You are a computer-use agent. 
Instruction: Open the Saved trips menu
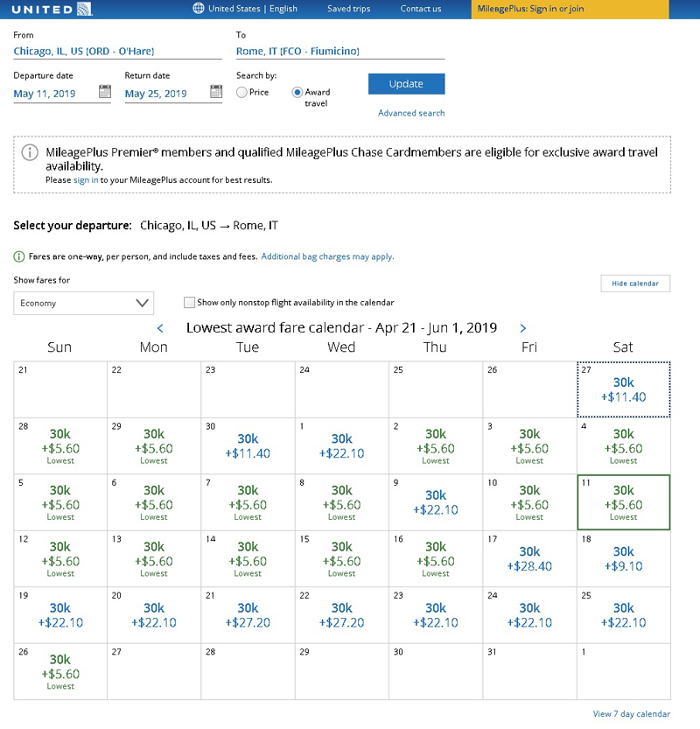348,9
